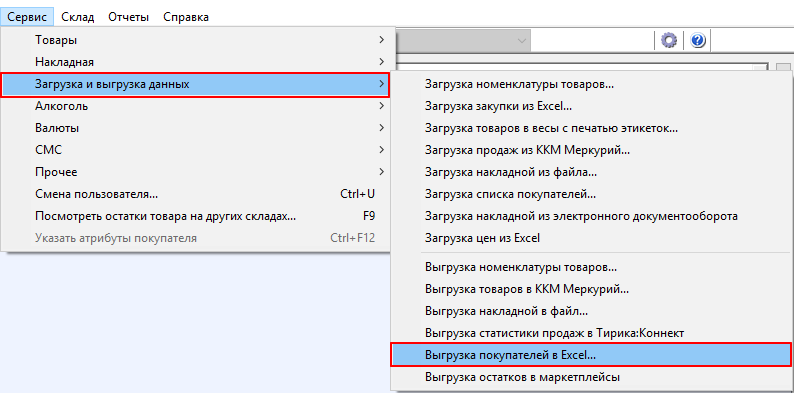Expand the Товары submenu
This screenshot has height=393, width=794.
coord(195,40)
